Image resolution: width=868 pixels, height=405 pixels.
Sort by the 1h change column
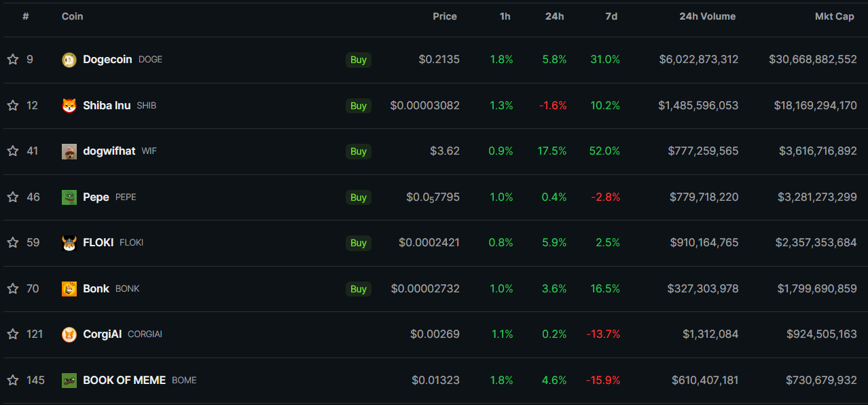(x=505, y=16)
